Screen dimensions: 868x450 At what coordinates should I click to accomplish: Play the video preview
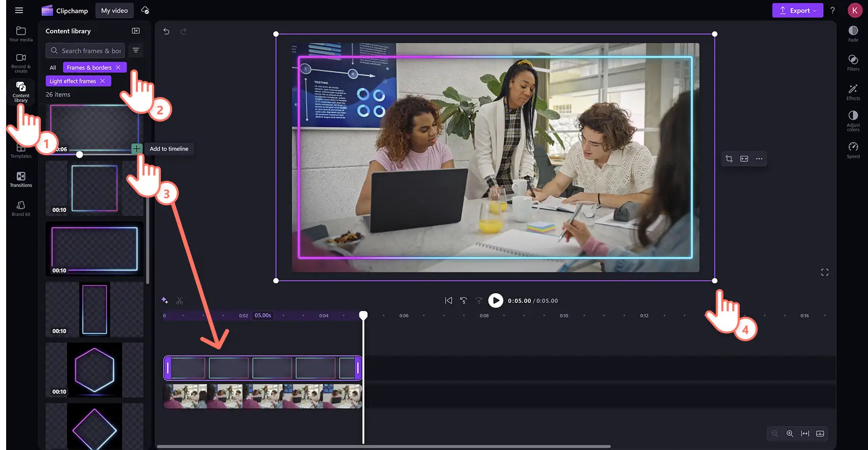point(496,301)
